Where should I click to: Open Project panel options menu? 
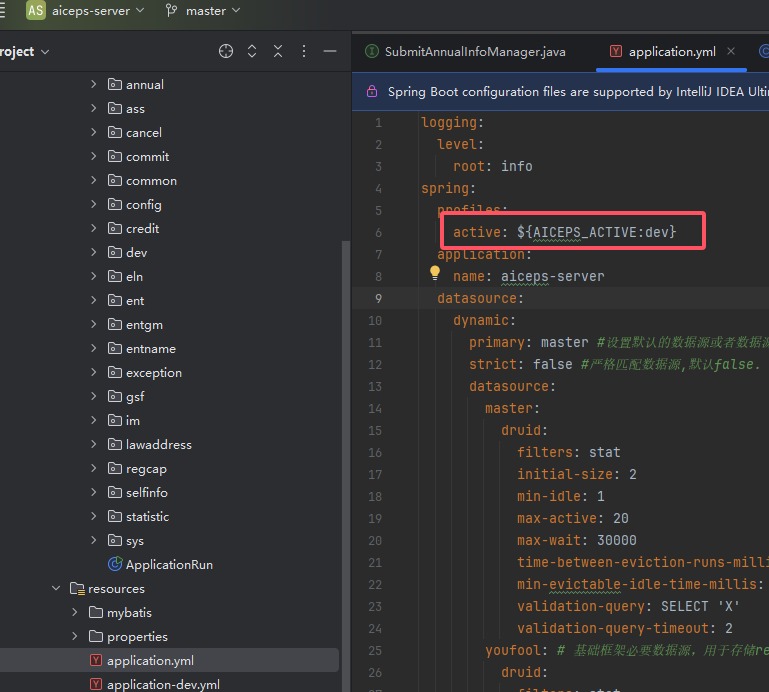point(304,51)
